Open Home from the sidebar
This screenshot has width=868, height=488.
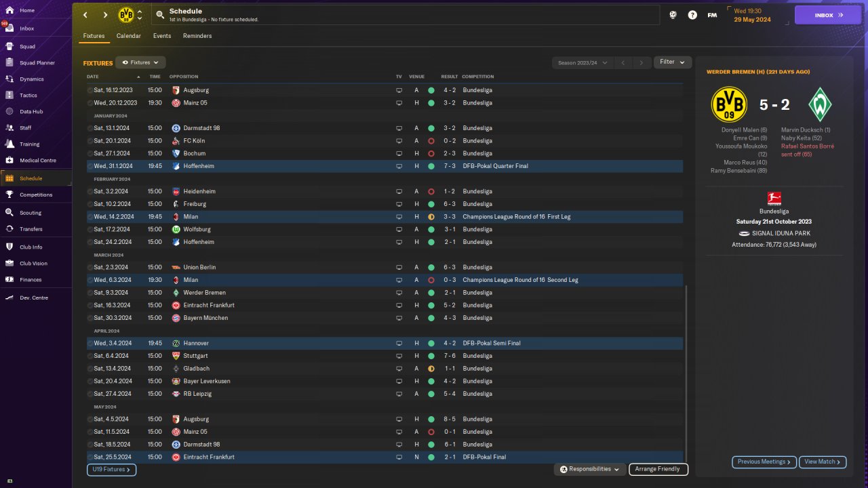point(27,11)
